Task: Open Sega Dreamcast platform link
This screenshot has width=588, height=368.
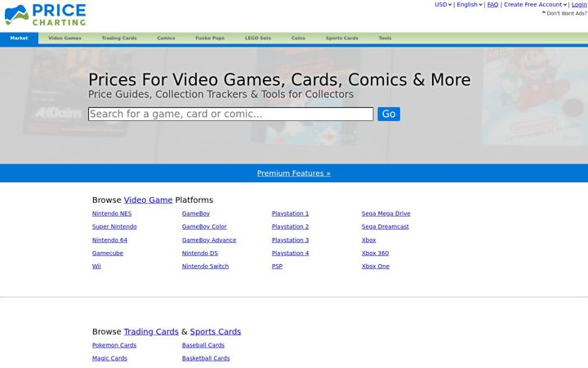Action: (x=385, y=227)
